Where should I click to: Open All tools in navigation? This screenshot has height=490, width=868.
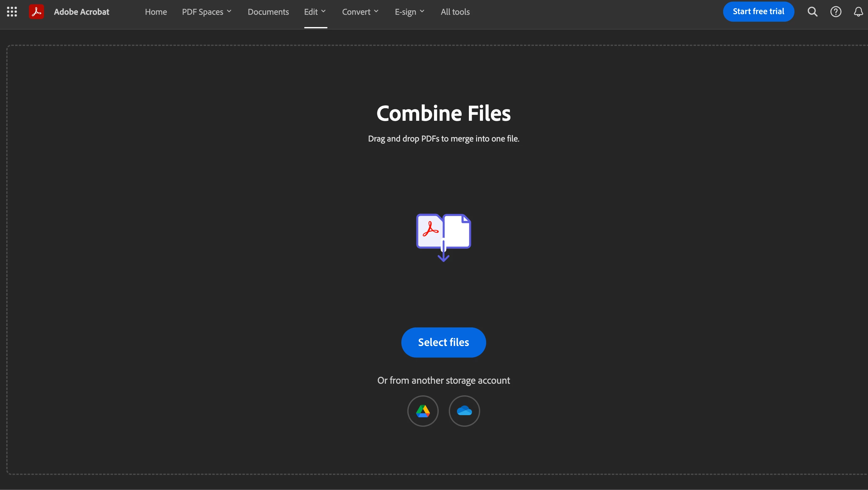point(455,12)
